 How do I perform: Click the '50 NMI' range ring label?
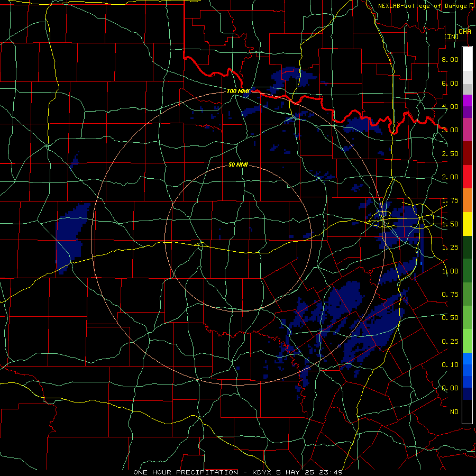(238, 164)
